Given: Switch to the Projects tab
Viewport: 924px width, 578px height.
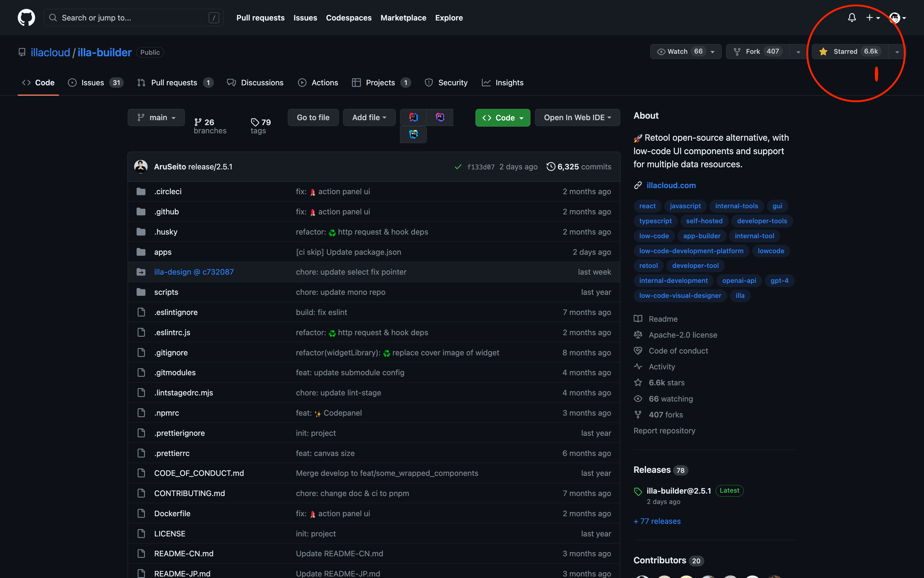Looking at the screenshot, I should tap(381, 83).
